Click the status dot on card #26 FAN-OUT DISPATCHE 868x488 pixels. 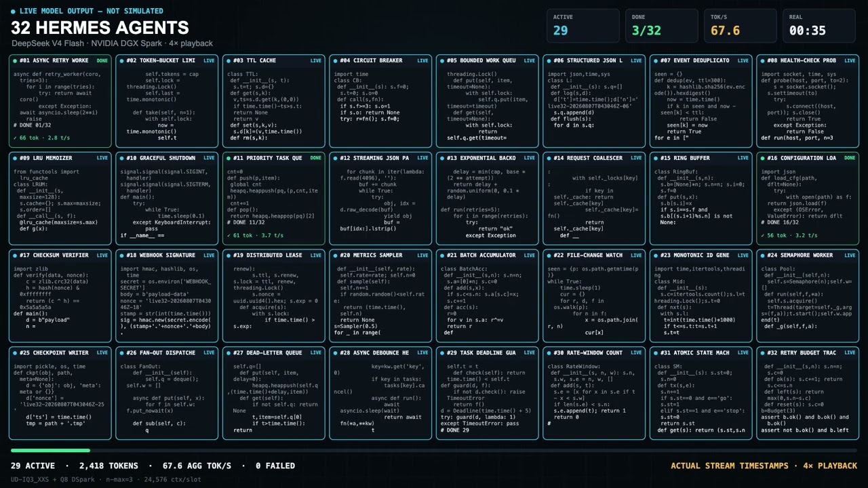coord(122,353)
